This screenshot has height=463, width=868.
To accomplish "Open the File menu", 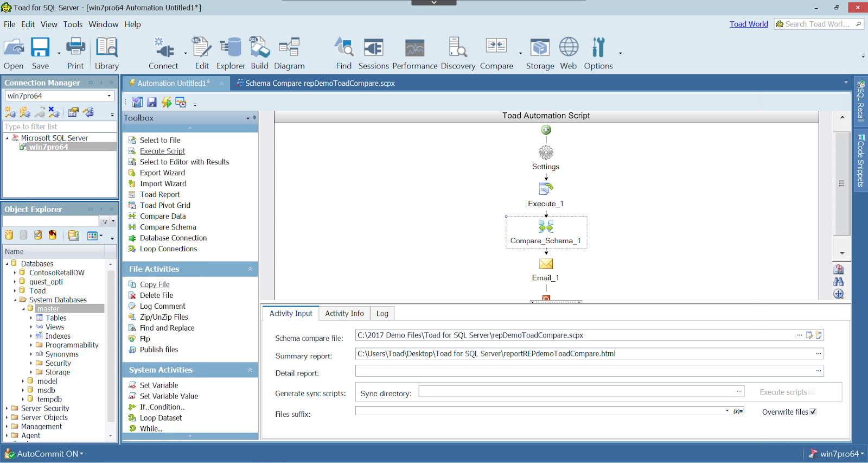I will (x=9, y=24).
